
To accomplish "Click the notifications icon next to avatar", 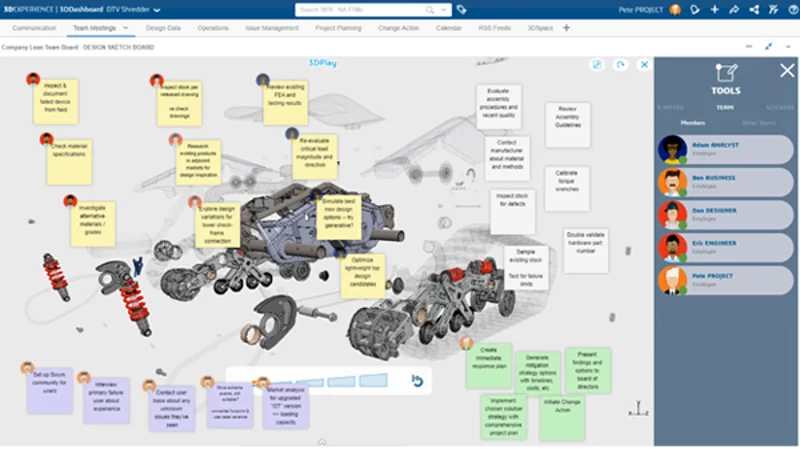I will [x=693, y=9].
